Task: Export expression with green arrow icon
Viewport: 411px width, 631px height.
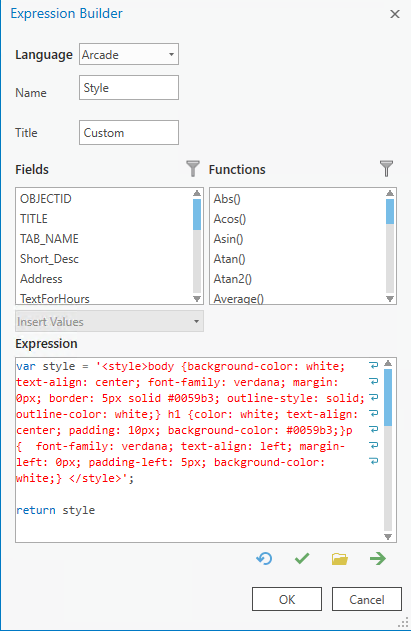Action: [x=378, y=559]
